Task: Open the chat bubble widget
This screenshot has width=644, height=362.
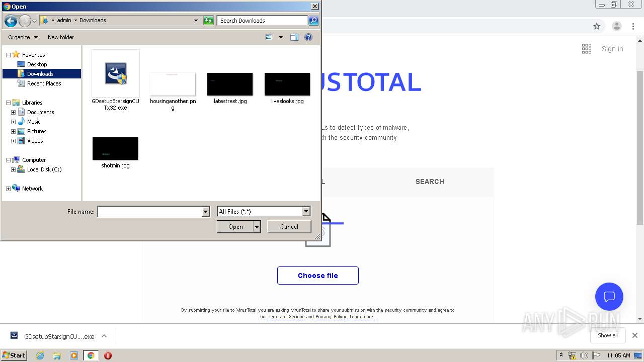Action: coord(609,297)
